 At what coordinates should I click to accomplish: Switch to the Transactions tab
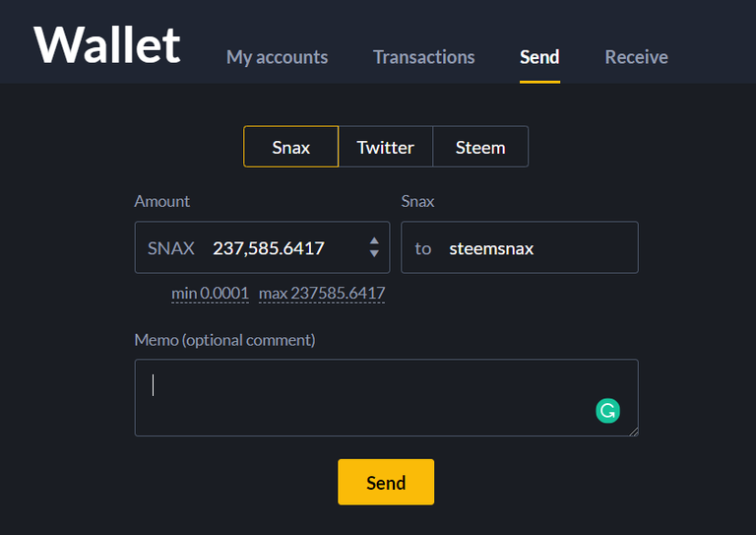click(424, 57)
